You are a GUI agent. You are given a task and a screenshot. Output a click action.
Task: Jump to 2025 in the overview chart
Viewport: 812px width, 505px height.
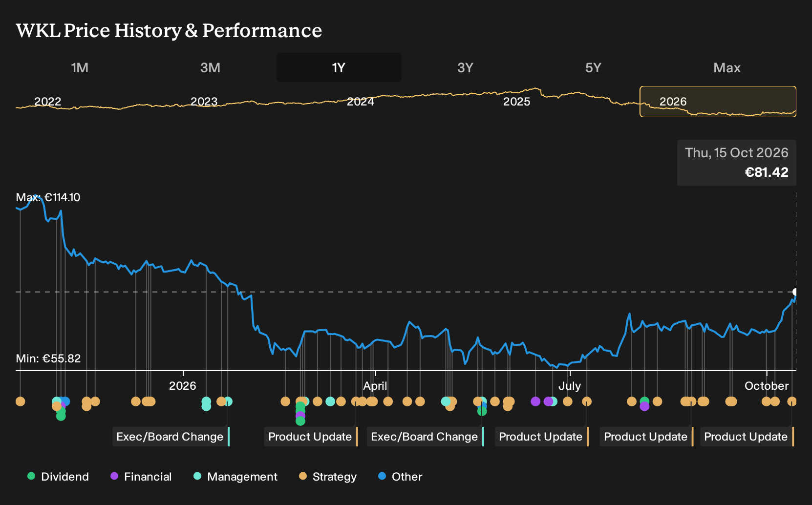(516, 102)
